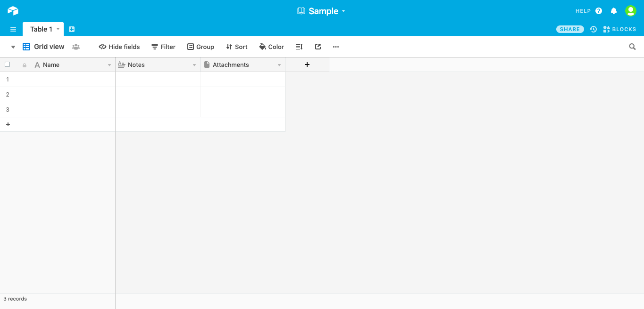Open Name field dropdown arrow
Viewport: 644px width, 309px height.
[x=109, y=65]
